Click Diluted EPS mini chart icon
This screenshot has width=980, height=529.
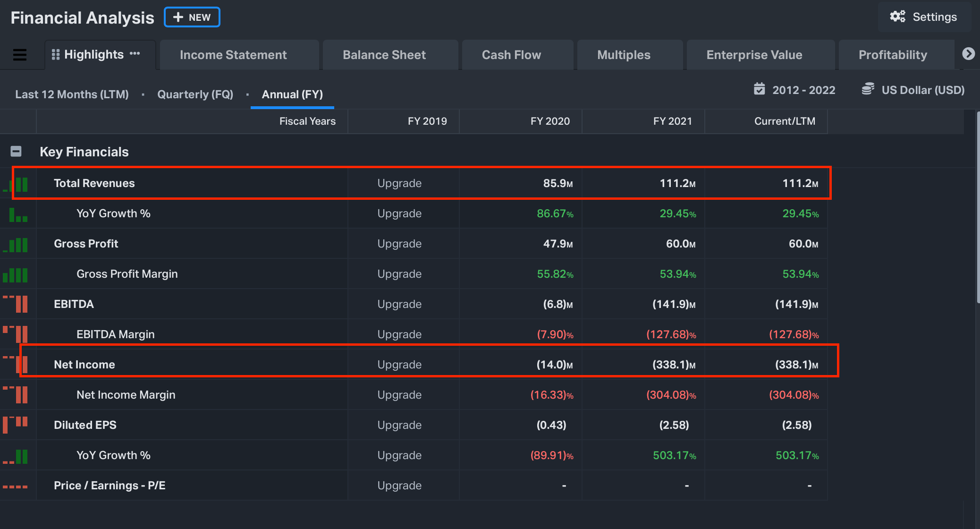point(15,425)
